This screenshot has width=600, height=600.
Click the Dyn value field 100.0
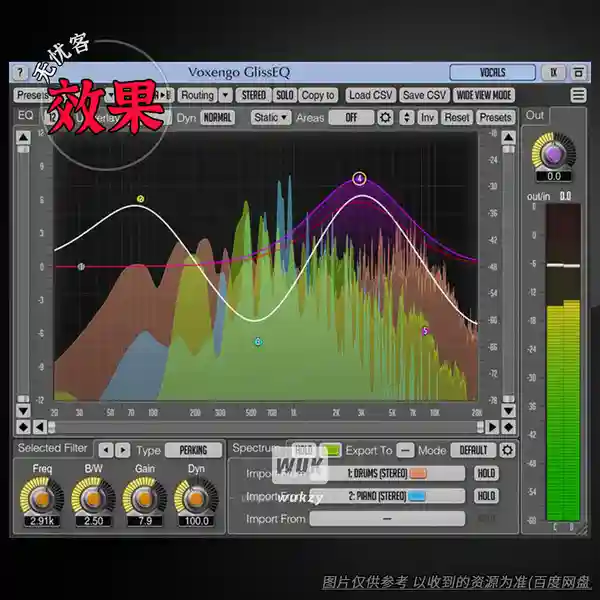(196, 521)
